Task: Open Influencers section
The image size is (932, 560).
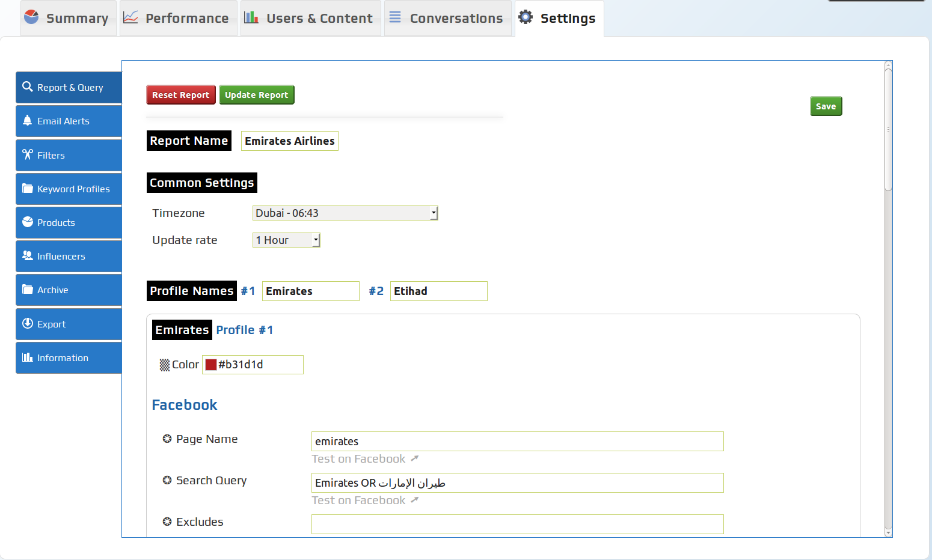Action: coord(69,256)
